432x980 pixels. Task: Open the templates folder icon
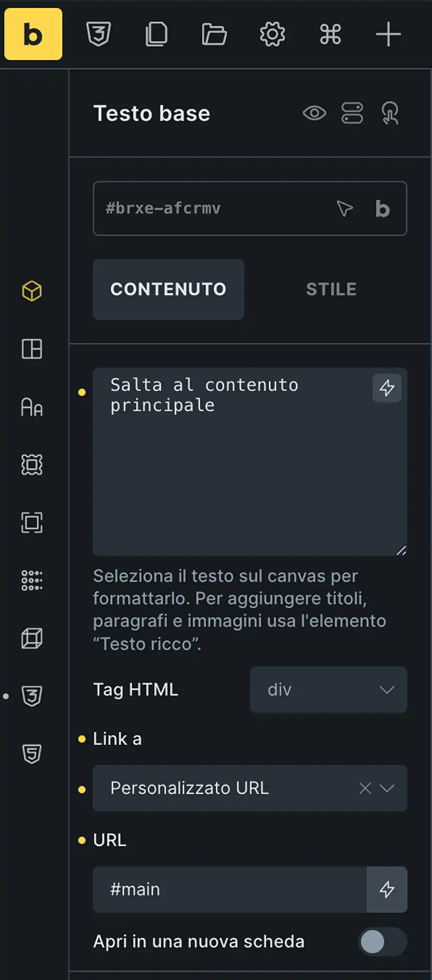pos(214,34)
